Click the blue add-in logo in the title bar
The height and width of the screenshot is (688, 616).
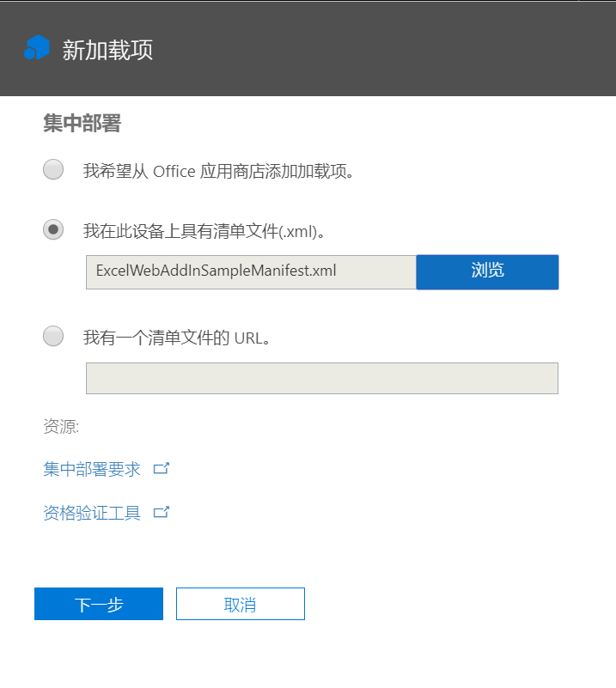point(36,49)
